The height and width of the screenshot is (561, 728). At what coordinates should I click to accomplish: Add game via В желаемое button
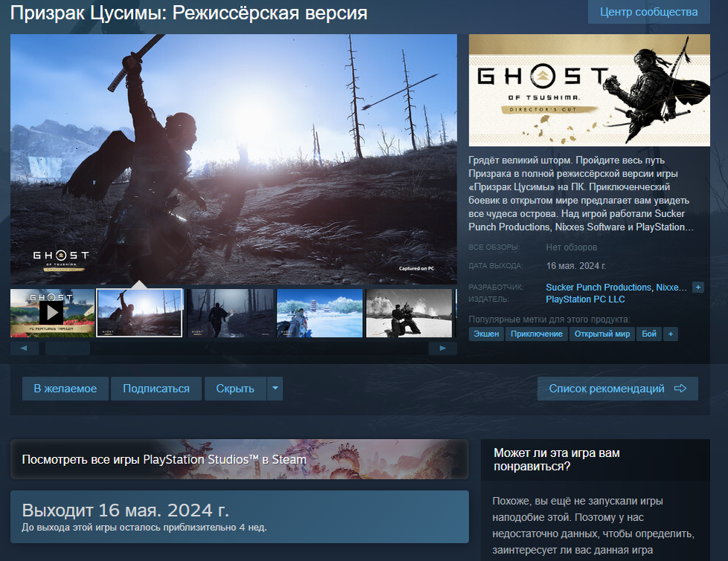(x=65, y=389)
